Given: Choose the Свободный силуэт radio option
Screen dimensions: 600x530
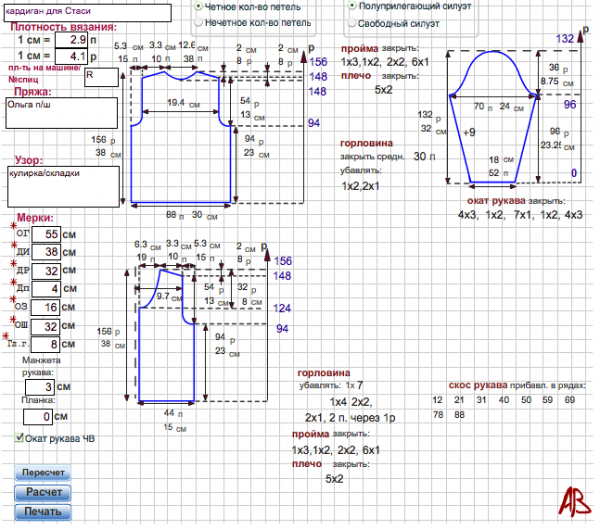Looking at the screenshot, I should click(351, 20).
